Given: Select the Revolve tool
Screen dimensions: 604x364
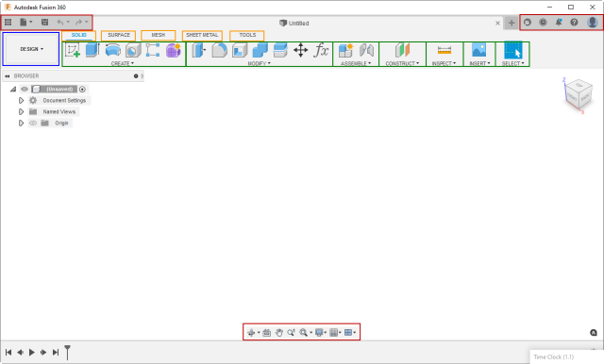Looking at the screenshot, I should [113, 50].
